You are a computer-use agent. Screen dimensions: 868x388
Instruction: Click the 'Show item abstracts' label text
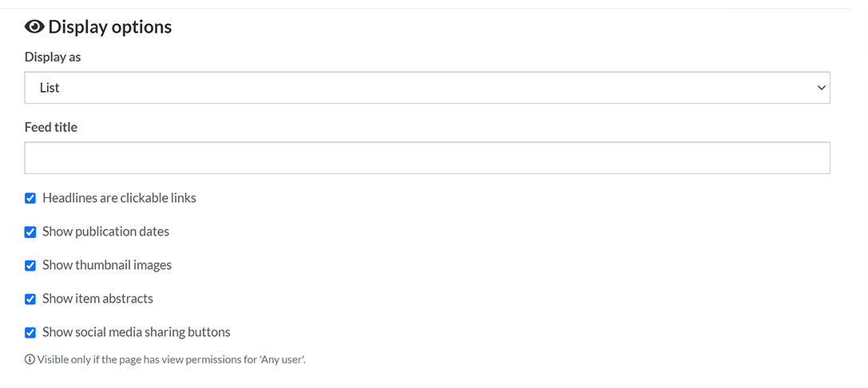click(x=97, y=299)
